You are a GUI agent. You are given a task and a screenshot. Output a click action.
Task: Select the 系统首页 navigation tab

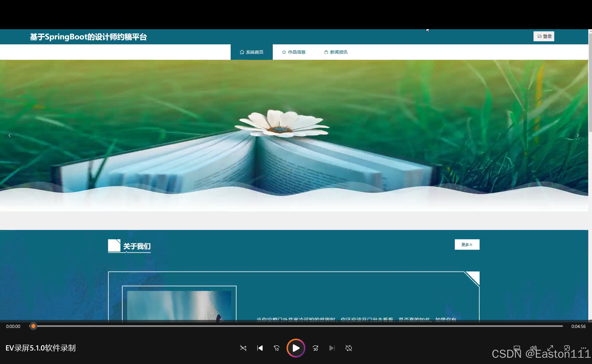252,52
